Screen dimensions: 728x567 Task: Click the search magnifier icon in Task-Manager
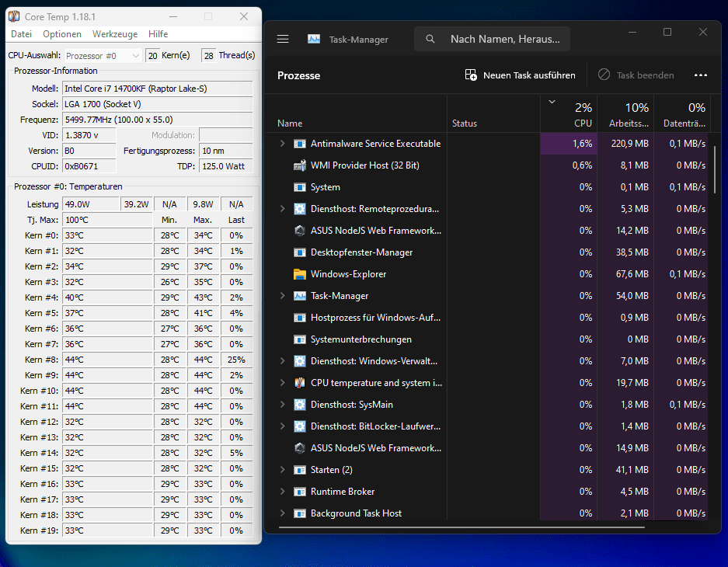pos(430,39)
